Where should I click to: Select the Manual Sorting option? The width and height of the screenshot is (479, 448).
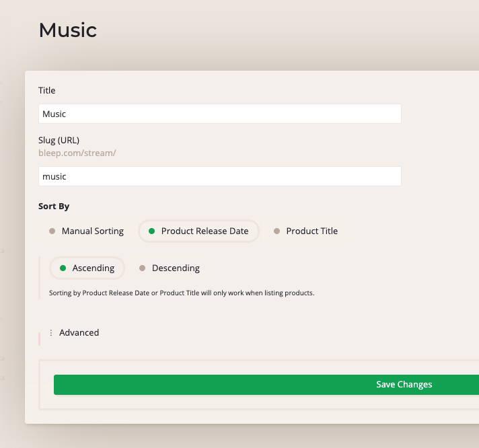point(92,231)
